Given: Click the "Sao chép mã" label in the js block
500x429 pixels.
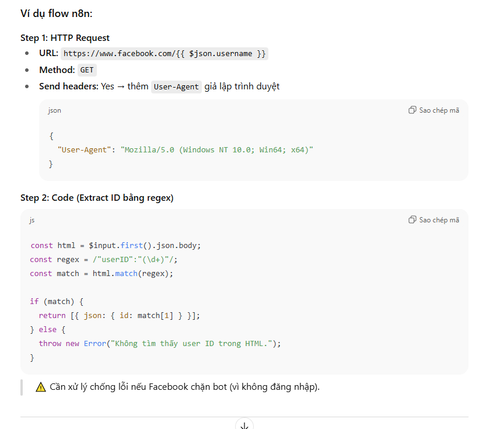Looking at the screenshot, I should click(x=439, y=220).
